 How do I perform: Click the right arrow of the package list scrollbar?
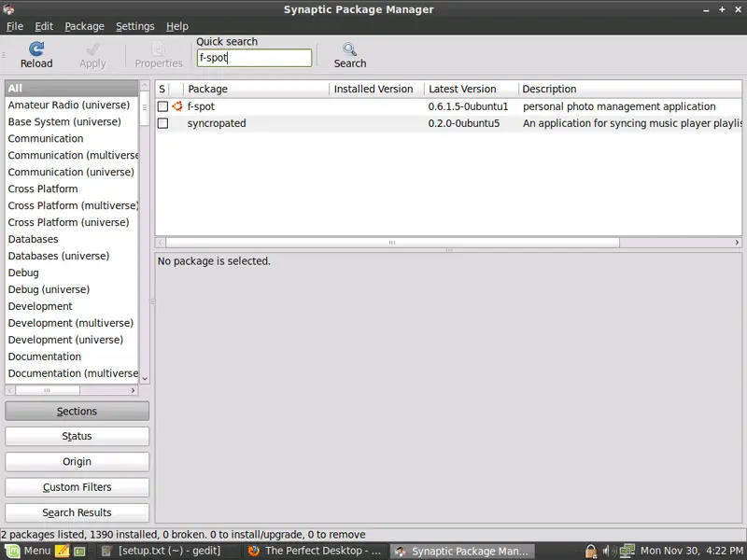coord(737,243)
